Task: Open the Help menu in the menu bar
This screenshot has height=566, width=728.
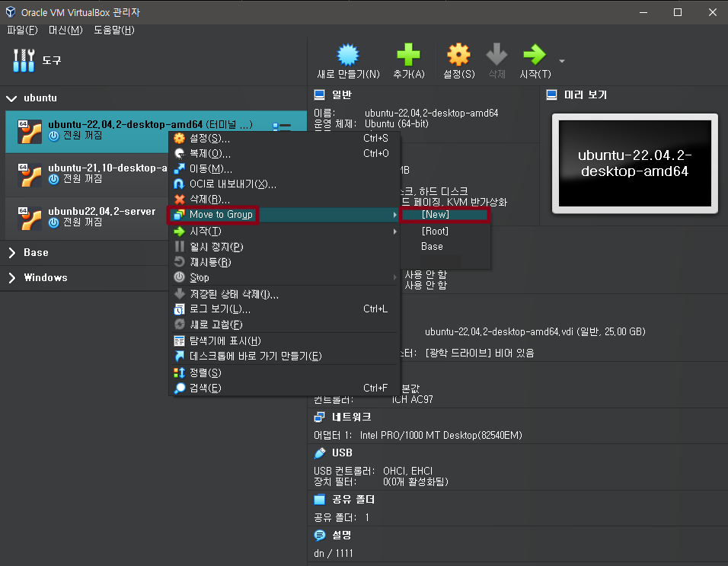Action: 114,30
